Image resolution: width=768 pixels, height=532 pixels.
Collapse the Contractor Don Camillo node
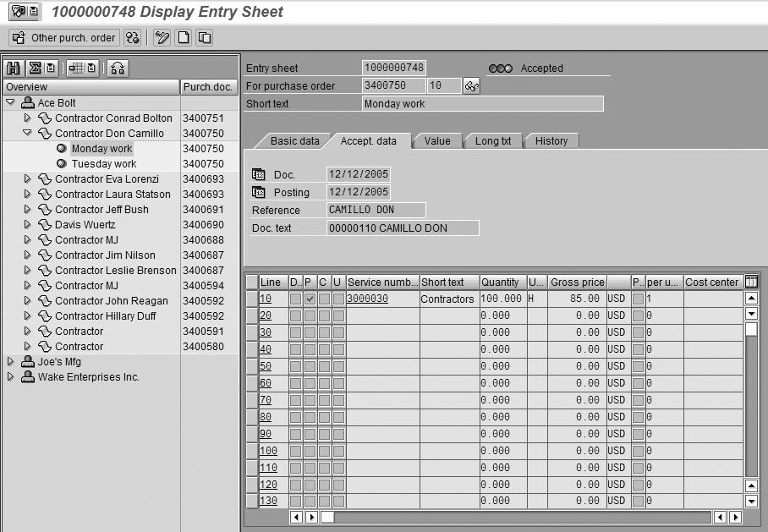pos(27,134)
